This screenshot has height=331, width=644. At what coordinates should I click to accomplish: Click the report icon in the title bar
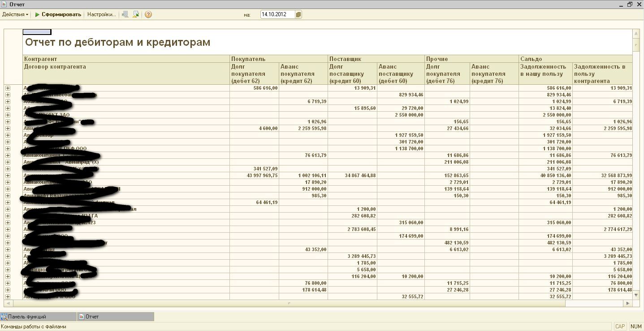(x=4, y=4)
